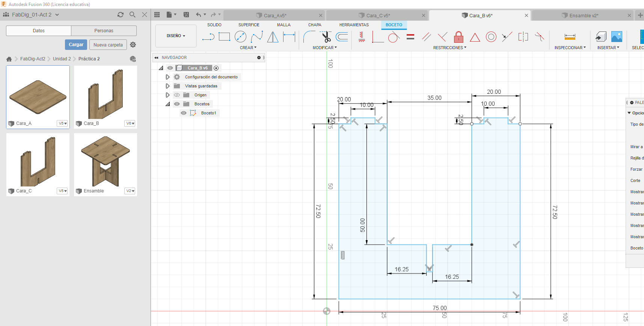
Task: Select the Offset tool
Action: (342, 37)
